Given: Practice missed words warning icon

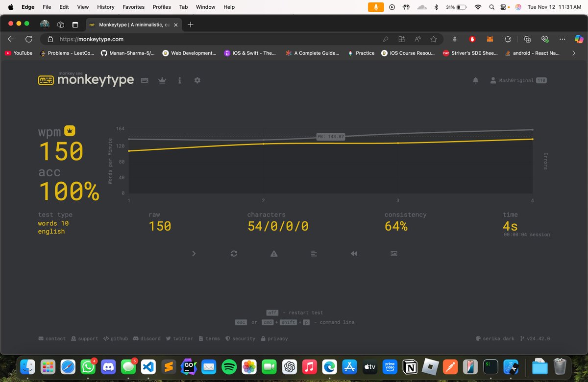Looking at the screenshot, I should 274,253.
